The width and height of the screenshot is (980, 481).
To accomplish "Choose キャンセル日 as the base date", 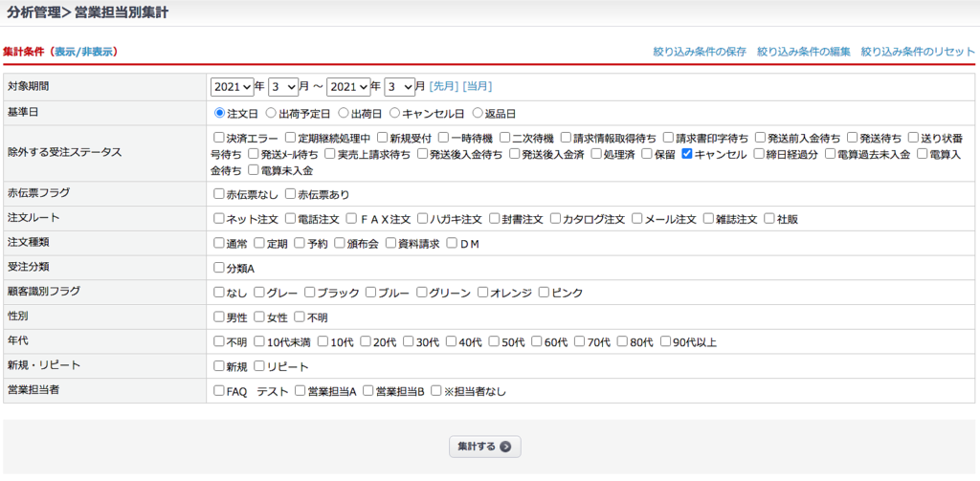I will 395,113.
